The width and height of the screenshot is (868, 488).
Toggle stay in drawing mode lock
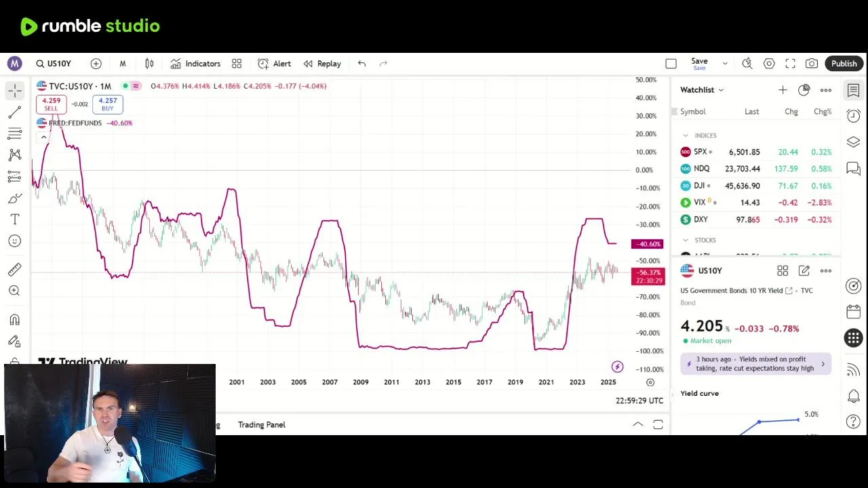click(15, 342)
